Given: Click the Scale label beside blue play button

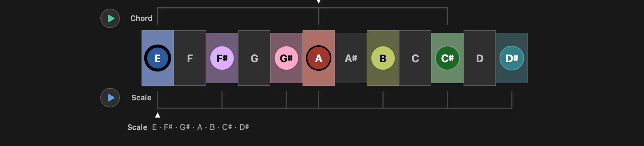Looking at the screenshot, I should (141, 98).
